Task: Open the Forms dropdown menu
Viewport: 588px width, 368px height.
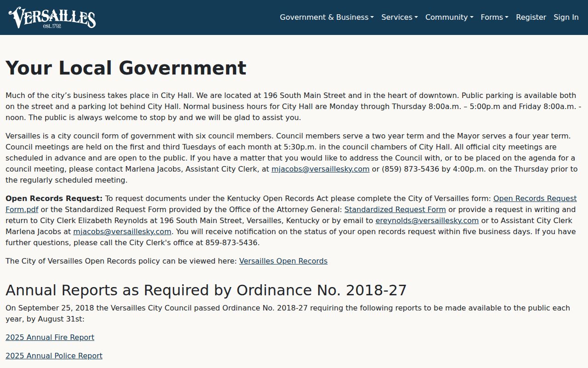Action: point(494,17)
